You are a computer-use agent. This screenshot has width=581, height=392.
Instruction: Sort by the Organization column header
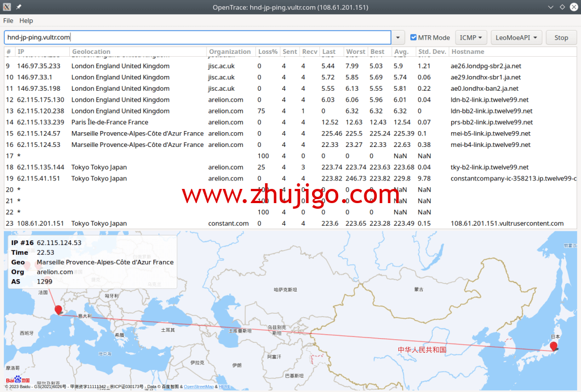[230, 52]
